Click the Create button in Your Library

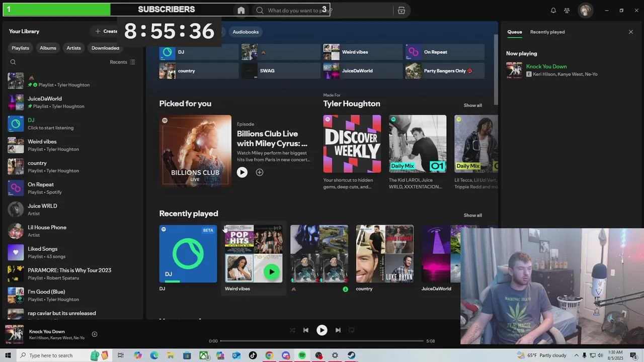107,31
